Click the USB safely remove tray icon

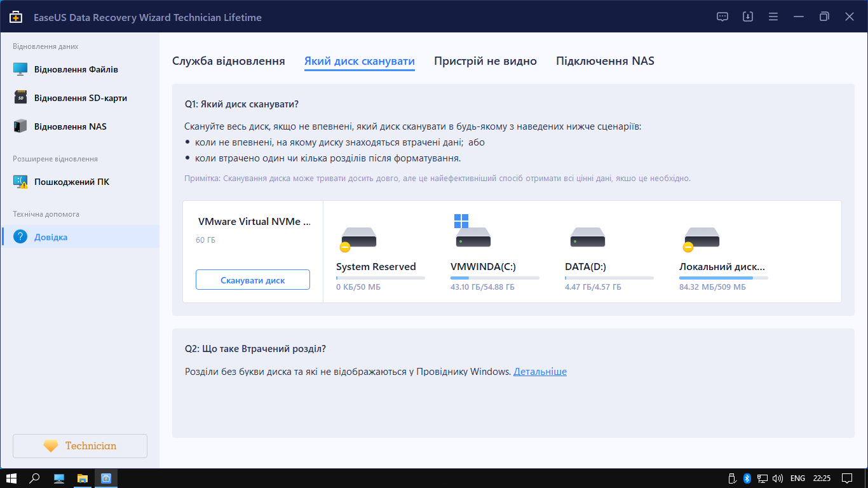pyautogui.click(x=731, y=478)
